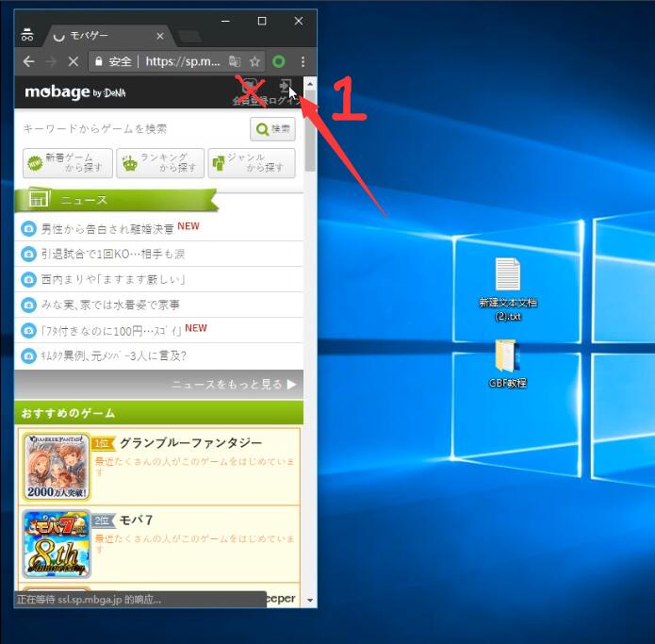Click the 2位 rank badge

[103, 520]
